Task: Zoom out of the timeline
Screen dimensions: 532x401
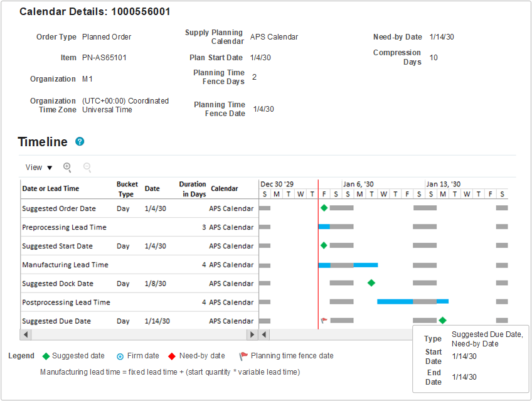Action: (87, 168)
